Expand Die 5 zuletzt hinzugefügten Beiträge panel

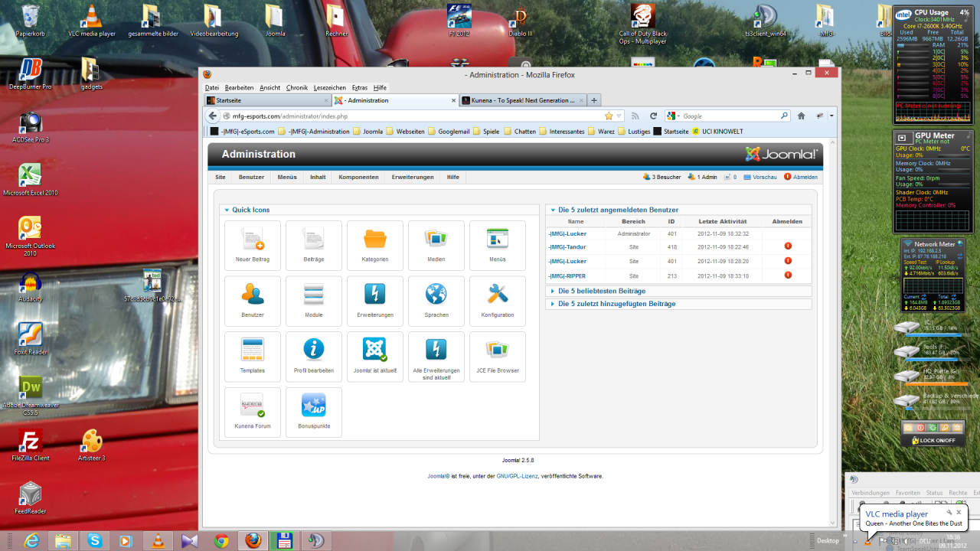point(617,305)
